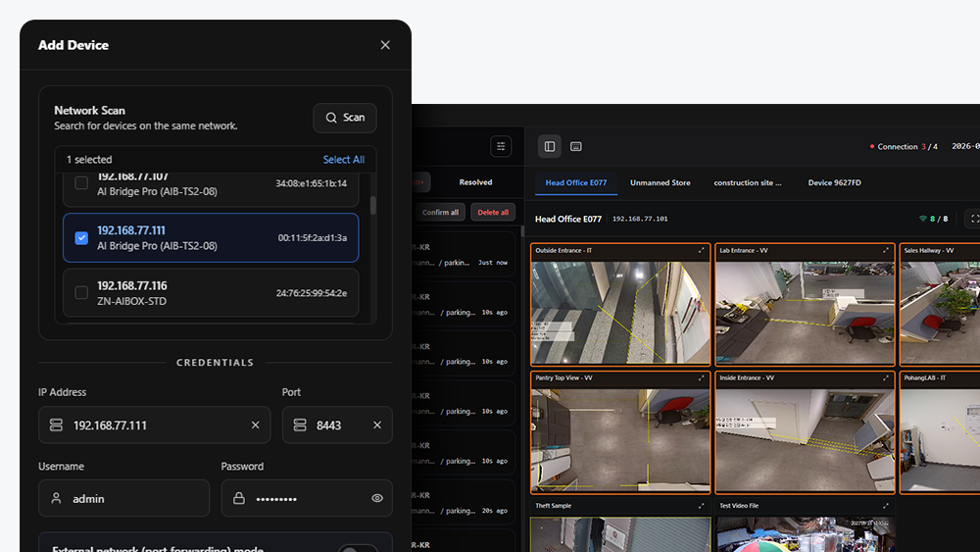The image size is (980, 552).
Task: Focus the Username field with admin
Action: click(123, 498)
